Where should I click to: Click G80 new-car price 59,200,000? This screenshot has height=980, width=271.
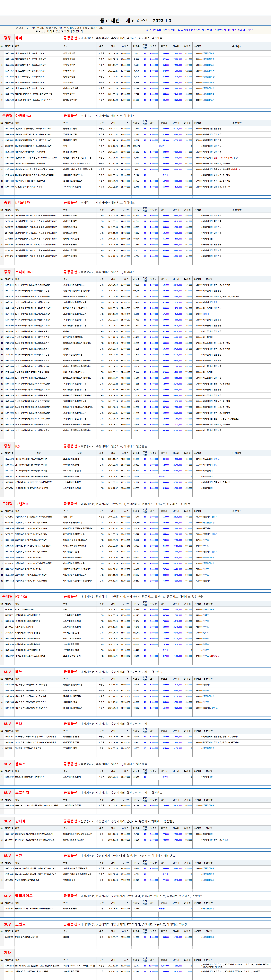coord(125,966)
